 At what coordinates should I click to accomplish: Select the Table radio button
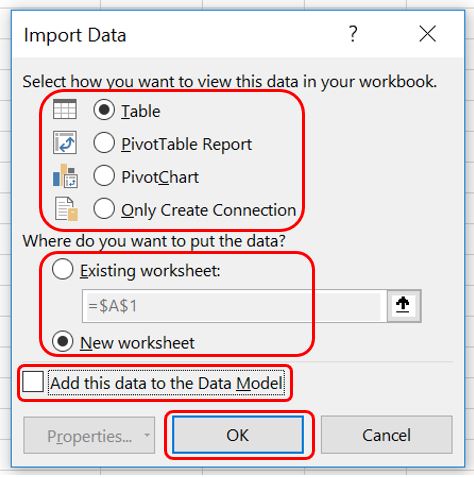(x=104, y=110)
